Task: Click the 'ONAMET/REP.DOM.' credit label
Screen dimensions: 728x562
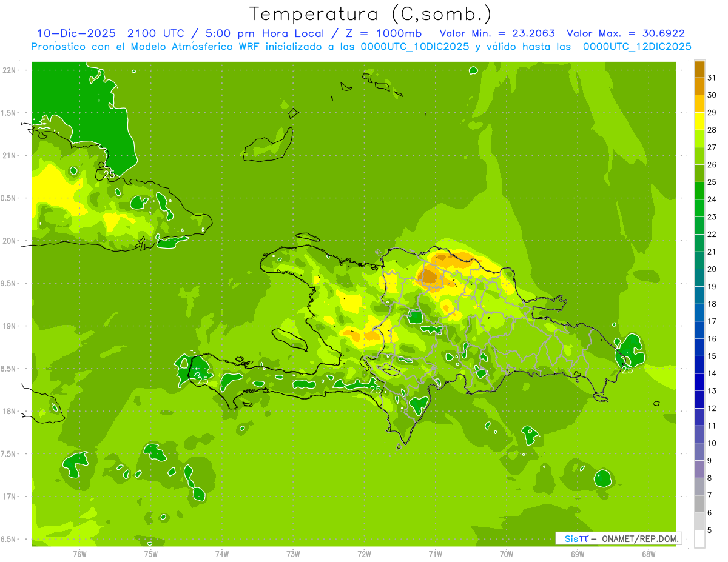Action: click(x=640, y=538)
